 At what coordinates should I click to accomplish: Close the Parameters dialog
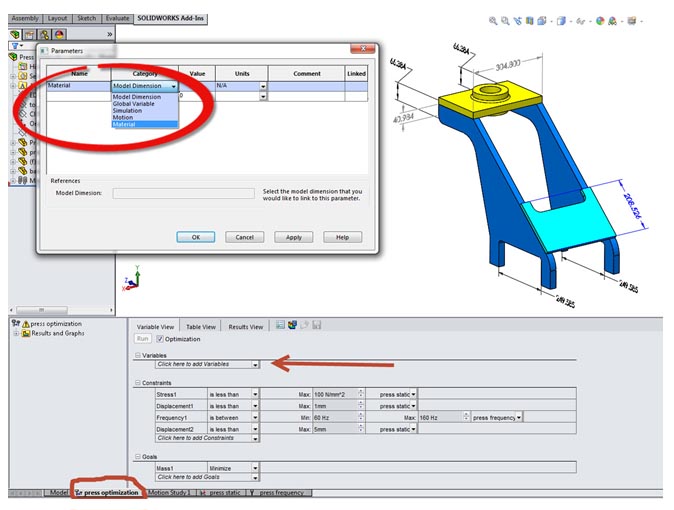pos(362,49)
